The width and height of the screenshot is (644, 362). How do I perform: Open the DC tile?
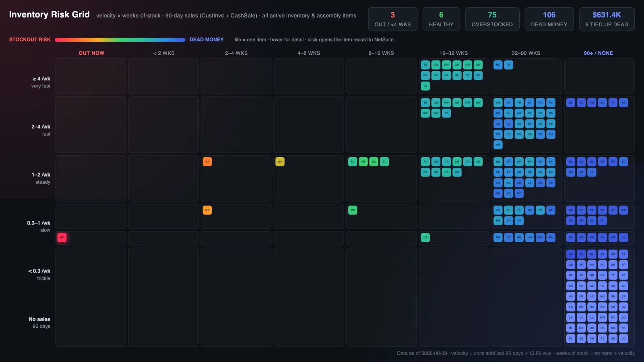[x=519, y=193]
